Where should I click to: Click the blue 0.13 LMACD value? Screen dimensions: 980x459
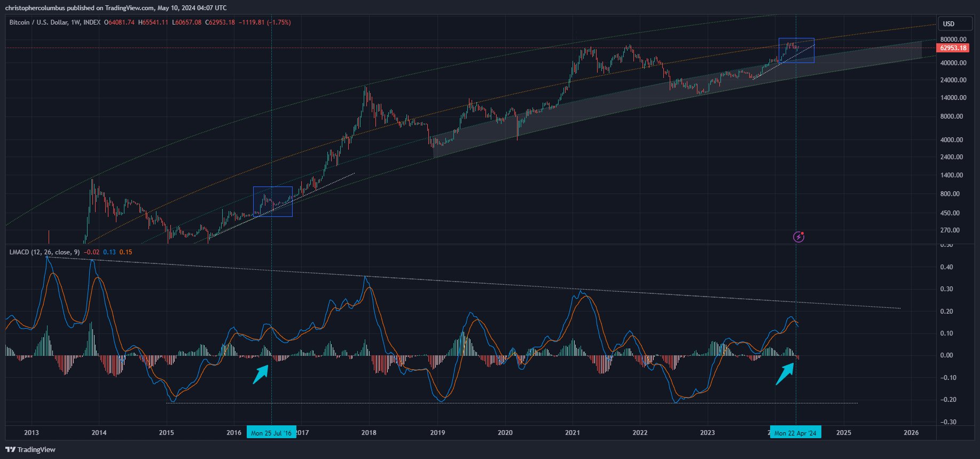pos(109,252)
